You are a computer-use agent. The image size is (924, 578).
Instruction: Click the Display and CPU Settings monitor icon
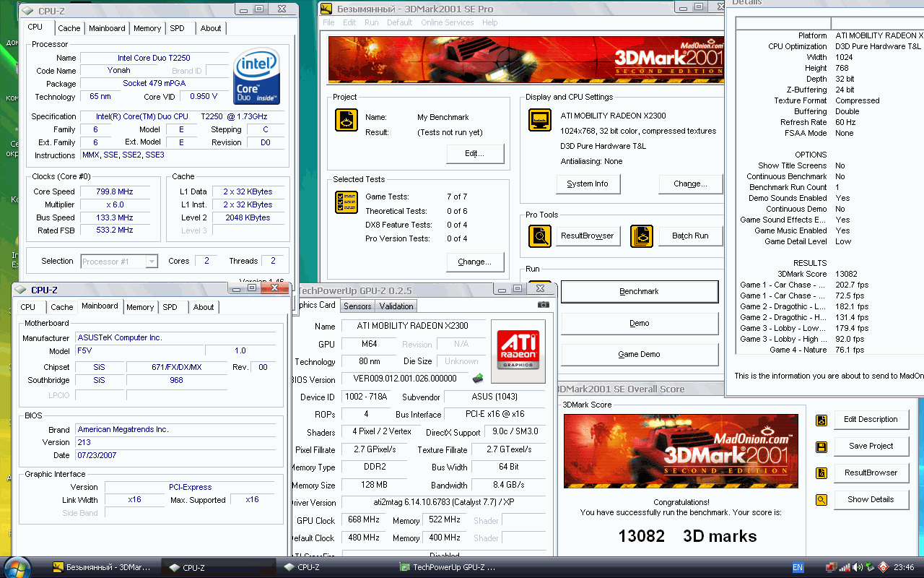540,120
